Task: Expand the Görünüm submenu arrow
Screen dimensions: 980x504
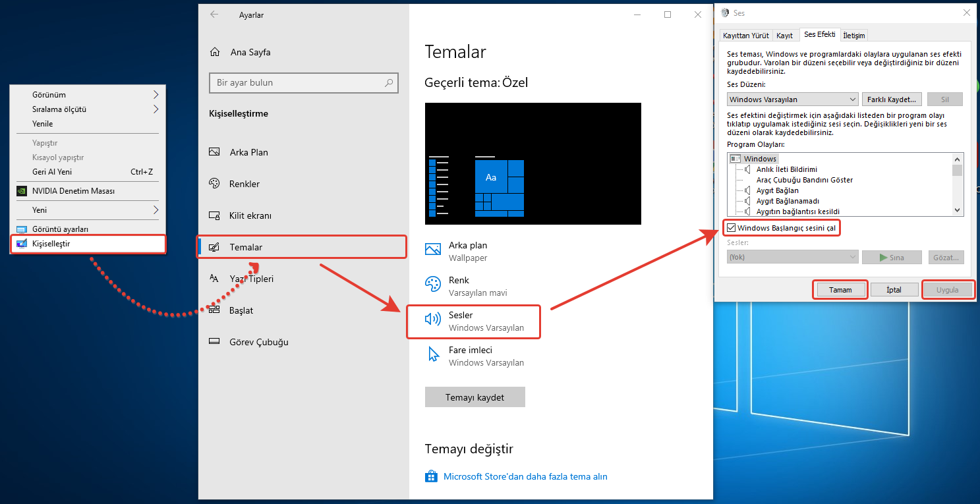Action: pos(156,95)
